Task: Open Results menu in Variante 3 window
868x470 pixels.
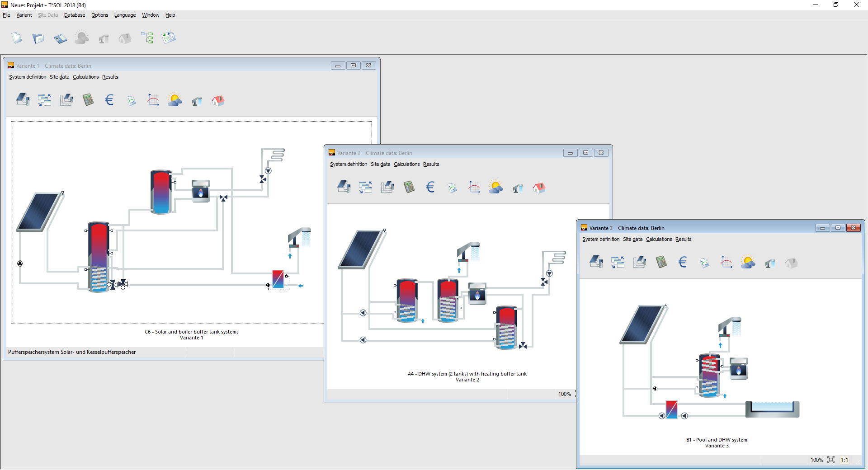Action: 683,239
